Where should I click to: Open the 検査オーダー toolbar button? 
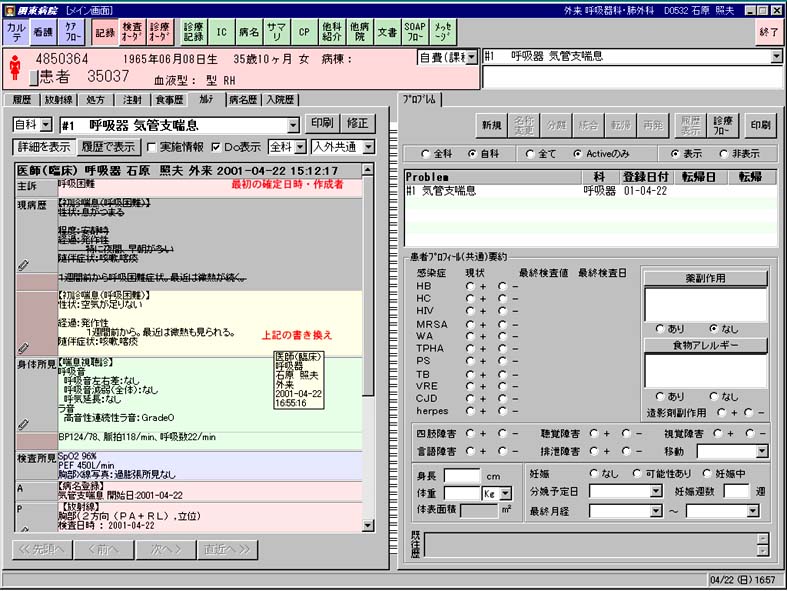click(132, 32)
